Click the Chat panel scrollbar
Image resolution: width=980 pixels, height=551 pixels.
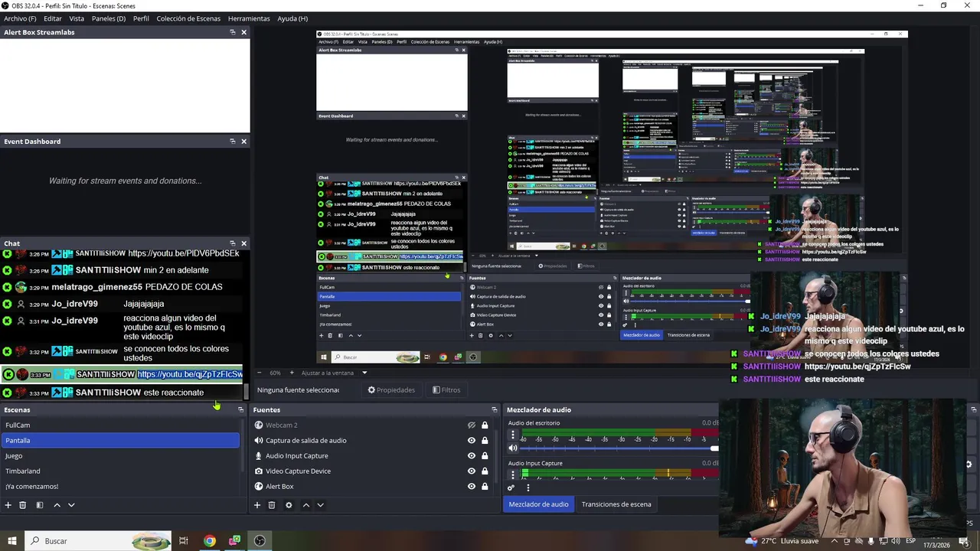point(246,392)
